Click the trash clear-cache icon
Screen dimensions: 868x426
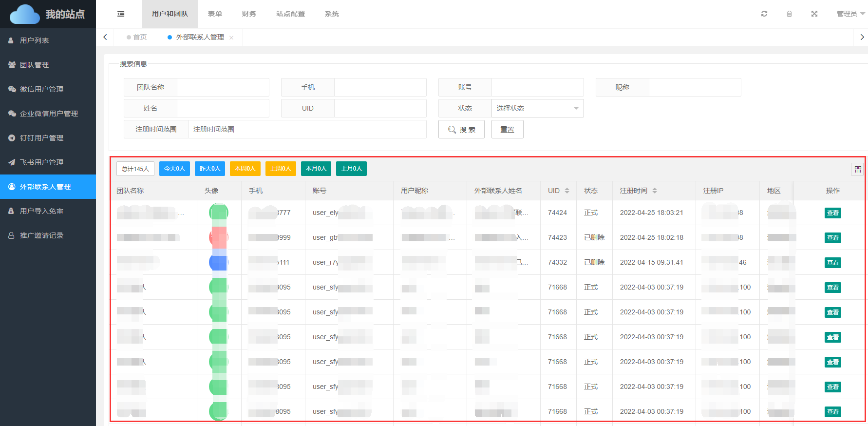pos(789,14)
